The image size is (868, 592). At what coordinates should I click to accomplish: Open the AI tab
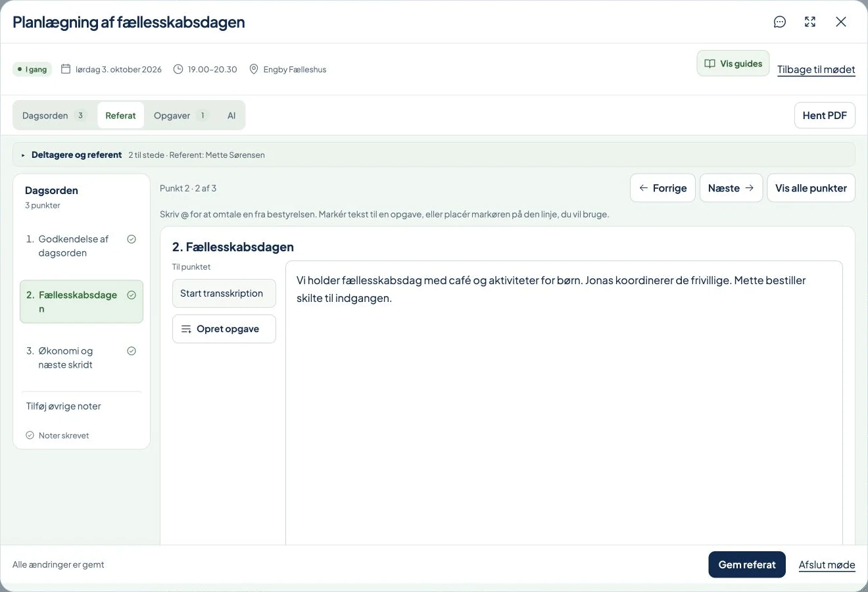pos(231,115)
